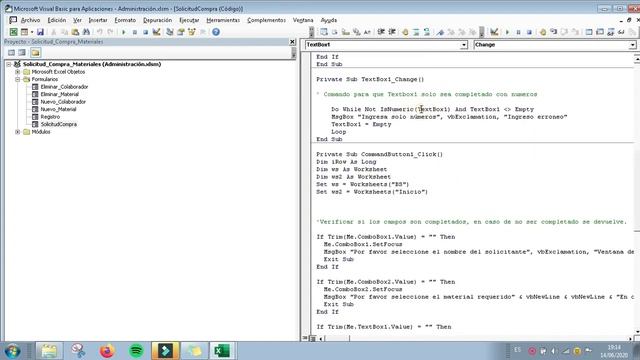Toggle breakpoint hand icon in Debug toolbar
The image size is (640, 360).
543,32
